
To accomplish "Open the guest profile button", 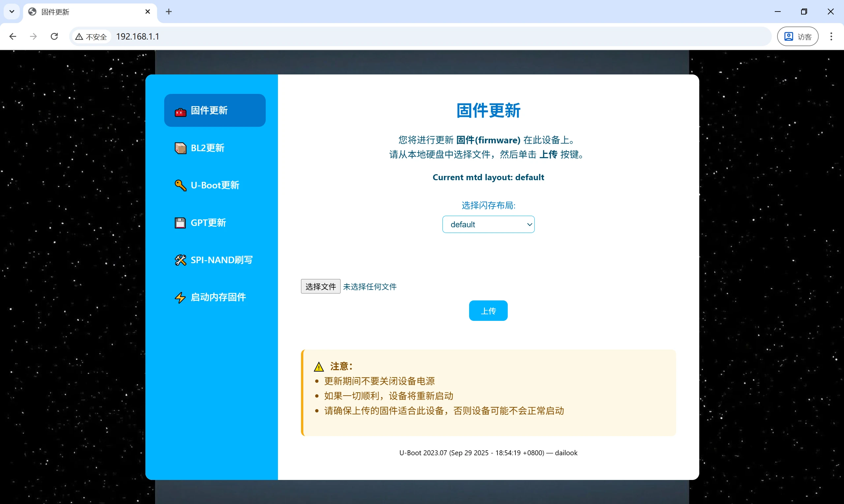I will [797, 36].
